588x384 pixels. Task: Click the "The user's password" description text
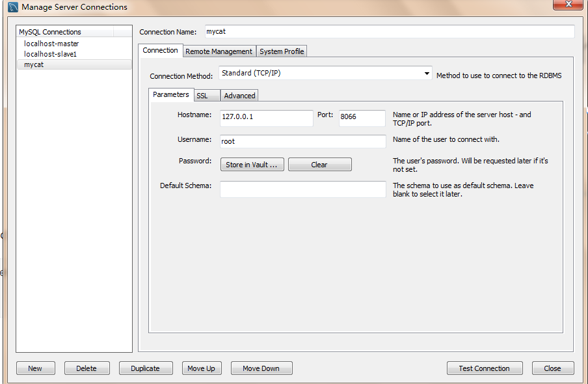(x=470, y=165)
